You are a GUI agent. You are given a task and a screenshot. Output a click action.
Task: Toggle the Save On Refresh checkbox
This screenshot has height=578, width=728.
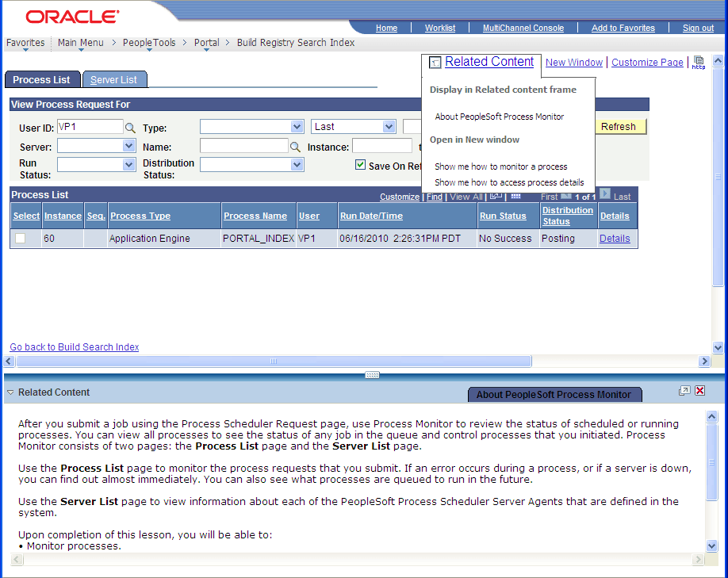point(361,164)
